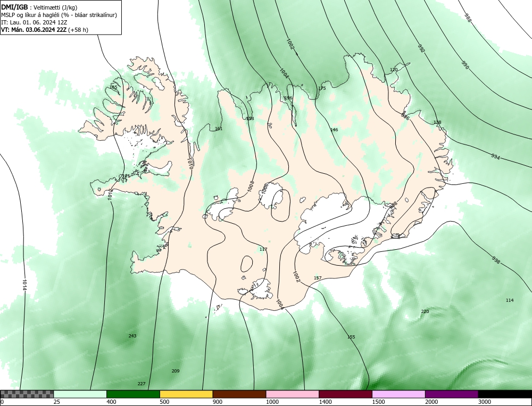The image size is (532, 406).
Task: Pick the pink 1000–1400 legend swatch
Action: (293, 394)
